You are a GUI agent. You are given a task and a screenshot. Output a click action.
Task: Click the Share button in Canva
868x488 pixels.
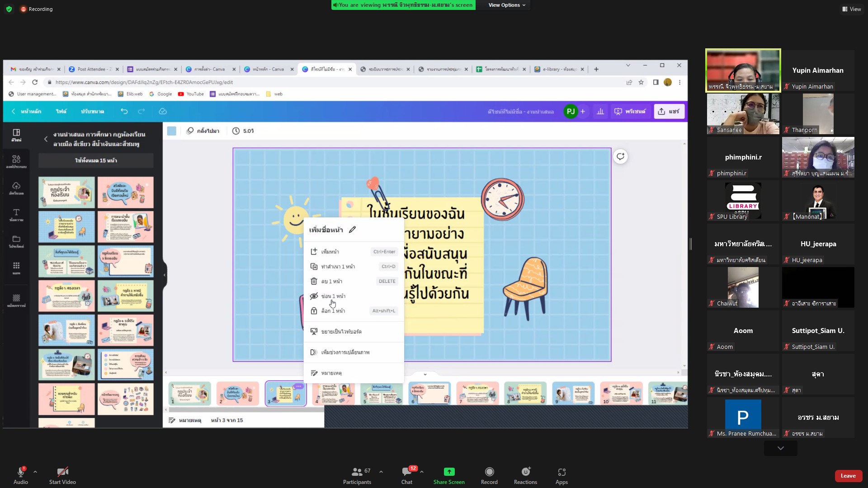[669, 111]
